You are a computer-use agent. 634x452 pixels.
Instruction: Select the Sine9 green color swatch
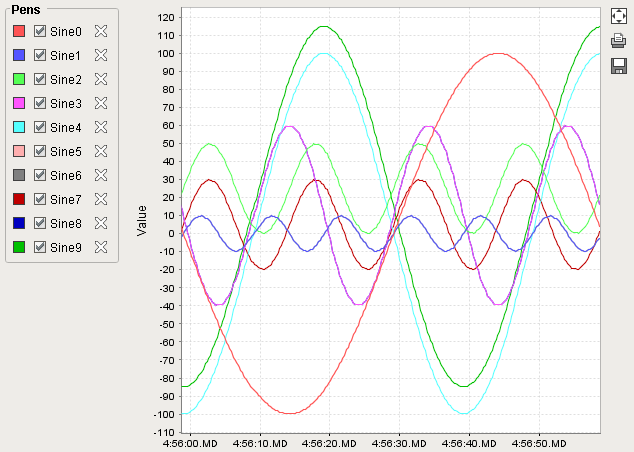click(x=19, y=247)
